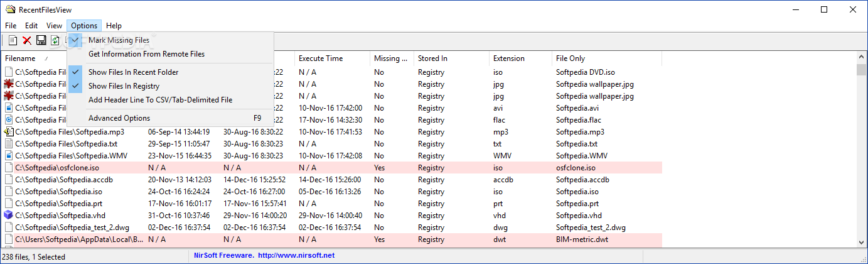Image resolution: width=868 pixels, height=264 pixels.
Task: Click the red X delete toolbar icon
Action: tap(27, 40)
